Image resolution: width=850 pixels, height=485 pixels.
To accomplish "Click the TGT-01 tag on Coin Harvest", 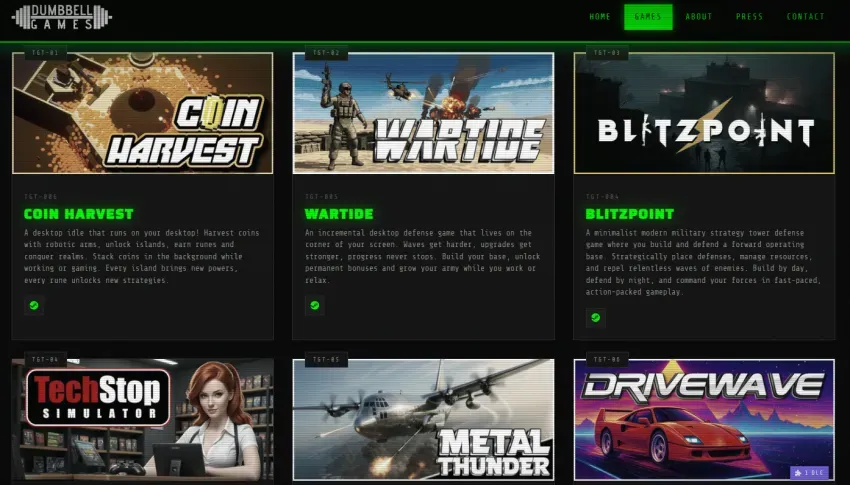I will coord(46,53).
